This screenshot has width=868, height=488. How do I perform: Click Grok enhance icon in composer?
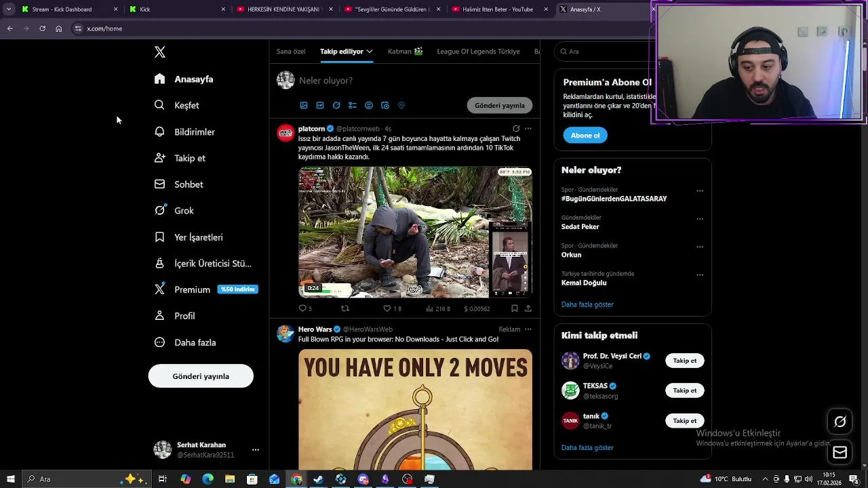coord(336,105)
